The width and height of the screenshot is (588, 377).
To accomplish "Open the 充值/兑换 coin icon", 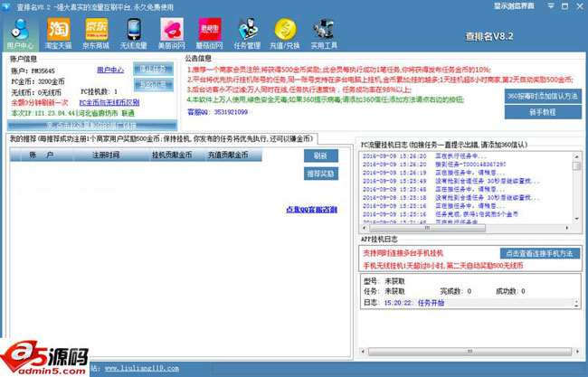I will [285, 33].
